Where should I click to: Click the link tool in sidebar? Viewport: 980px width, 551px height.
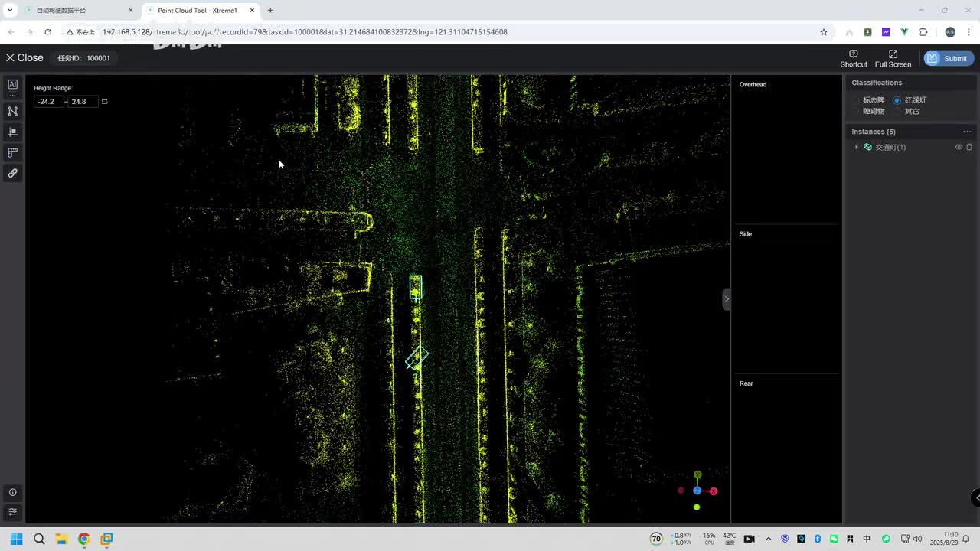coord(12,173)
